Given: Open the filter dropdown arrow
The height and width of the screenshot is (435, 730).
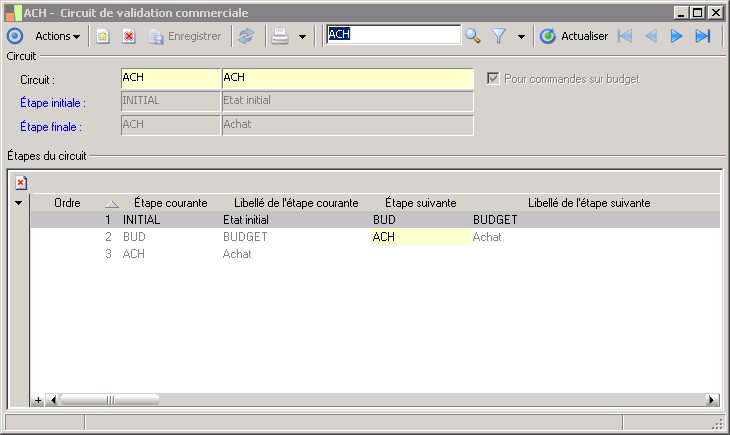Looking at the screenshot, I should [x=521, y=37].
